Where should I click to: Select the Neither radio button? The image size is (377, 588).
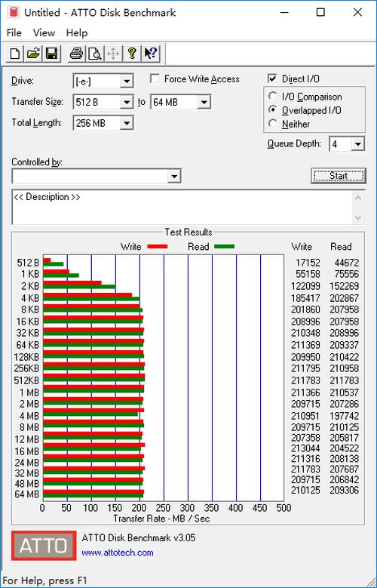pyautogui.click(x=273, y=123)
